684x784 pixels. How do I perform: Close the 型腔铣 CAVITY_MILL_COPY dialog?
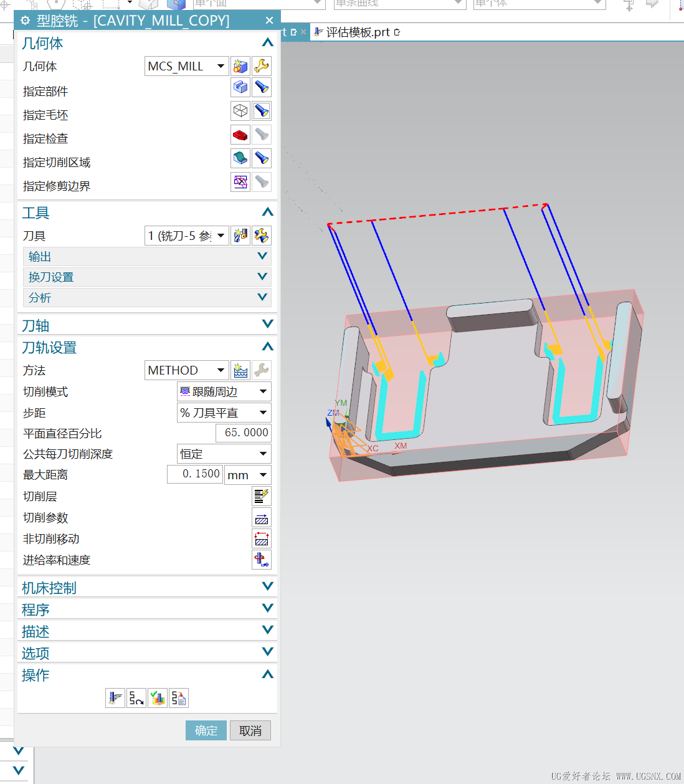[269, 21]
